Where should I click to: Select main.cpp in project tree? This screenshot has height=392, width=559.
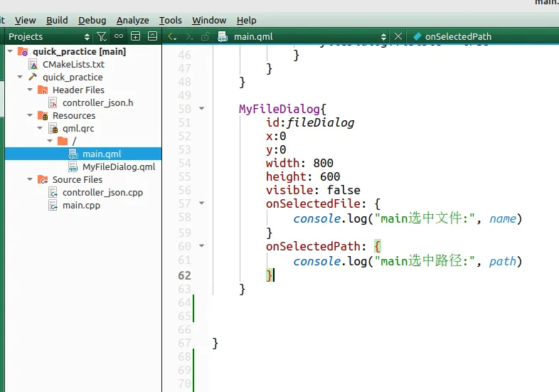[81, 206]
